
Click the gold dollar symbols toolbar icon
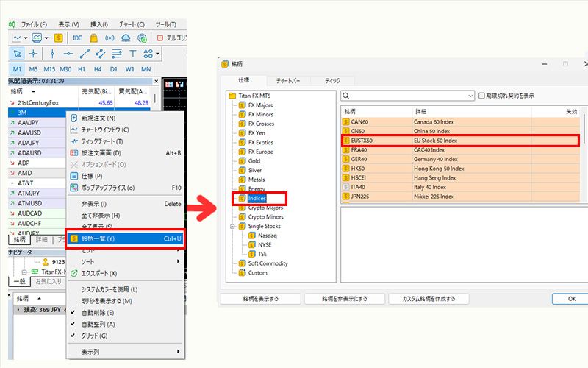57,38
